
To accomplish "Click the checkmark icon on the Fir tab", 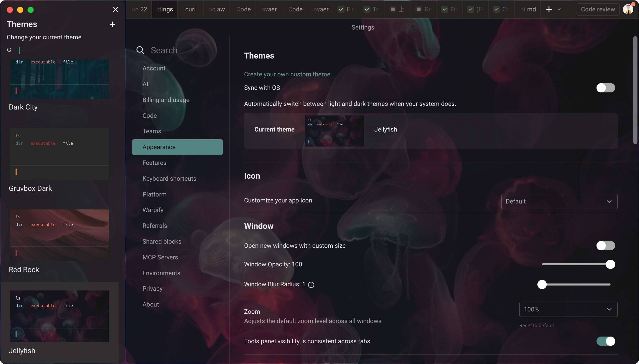I will pyautogui.click(x=341, y=10).
